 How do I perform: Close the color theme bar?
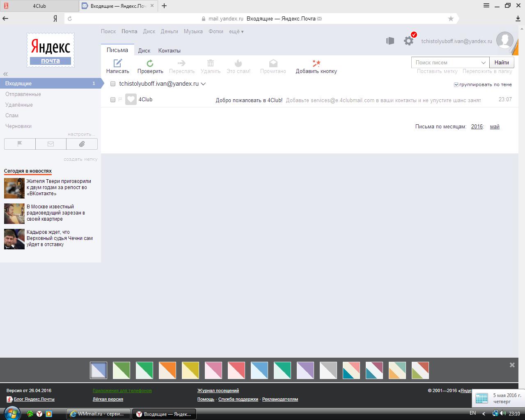[512, 365]
